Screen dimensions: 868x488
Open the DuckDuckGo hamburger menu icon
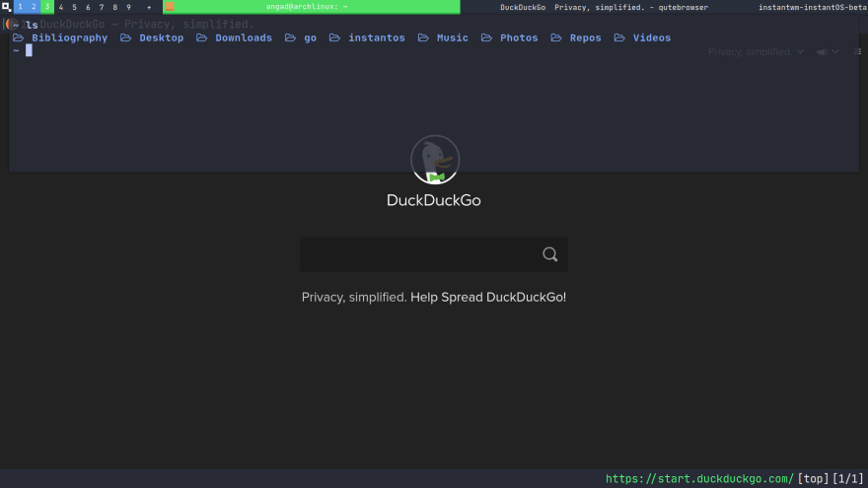[857, 51]
